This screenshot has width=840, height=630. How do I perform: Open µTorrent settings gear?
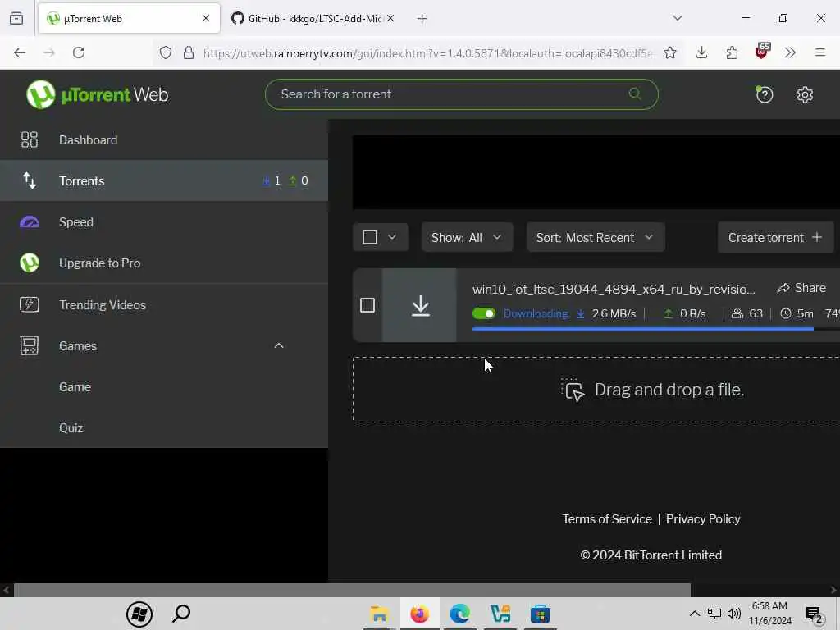coord(805,95)
